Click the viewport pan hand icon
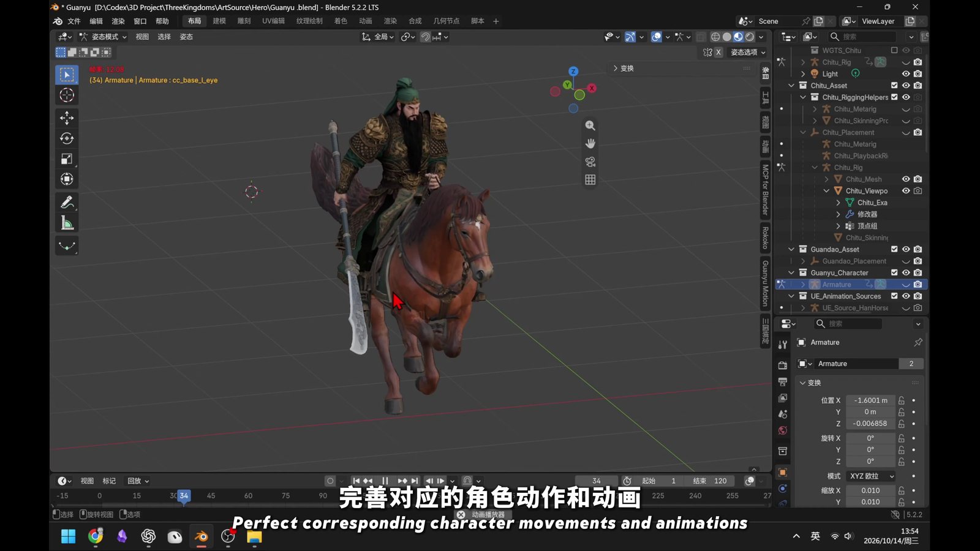 pos(590,143)
